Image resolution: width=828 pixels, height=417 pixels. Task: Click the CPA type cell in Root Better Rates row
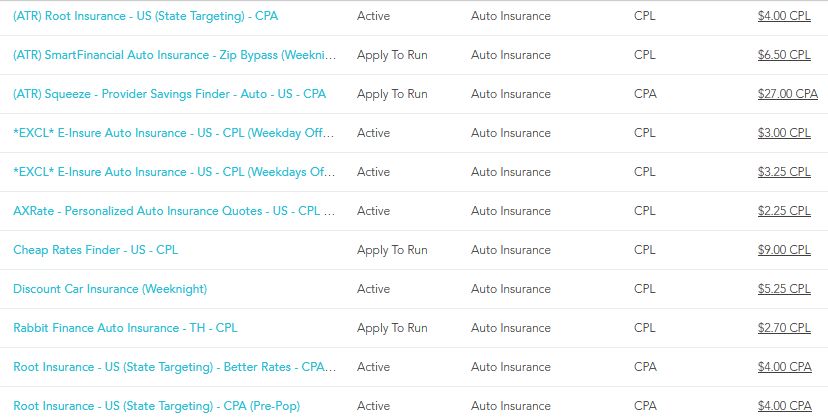pos(645,367)
